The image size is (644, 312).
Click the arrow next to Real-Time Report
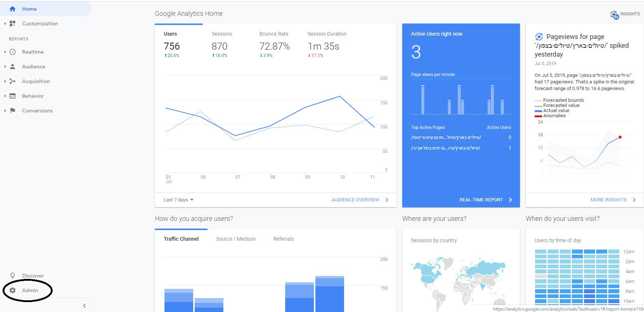click(510, 200)
